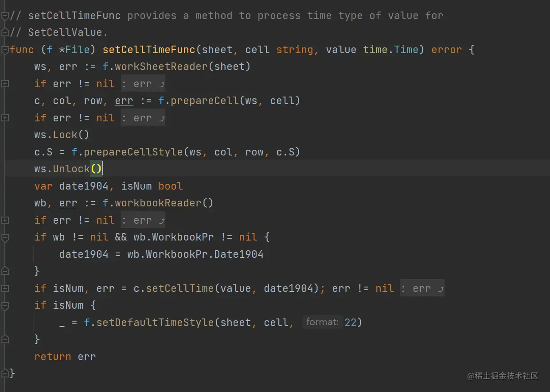Expand plus marker under prepareCell line
The image size is (550, 392).
[x=5, y=118]
